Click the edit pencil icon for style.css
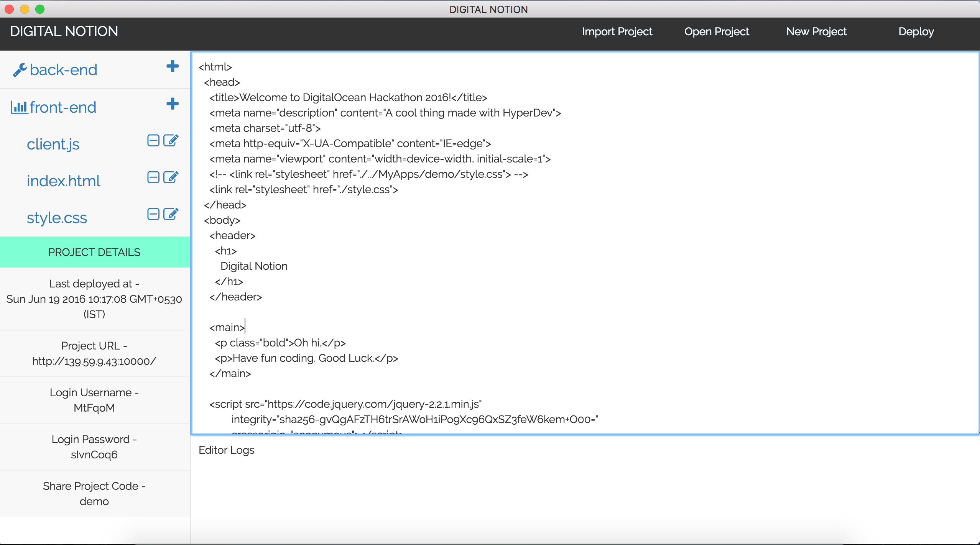Viewport: 980px width, 545px height. pos(171,214)
